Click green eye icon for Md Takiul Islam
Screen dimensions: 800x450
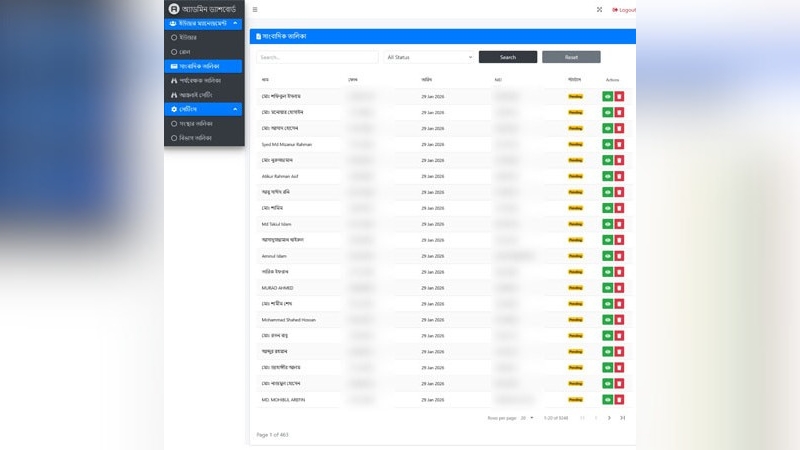607,224
